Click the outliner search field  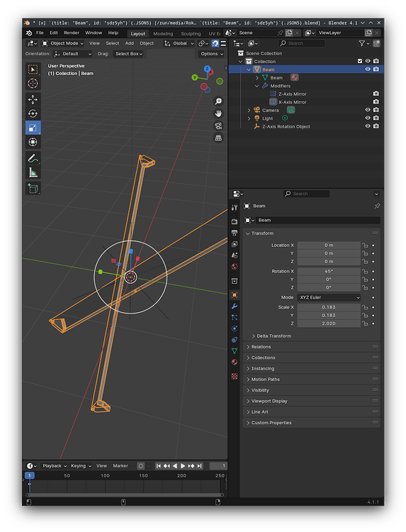tap(302, 43)
